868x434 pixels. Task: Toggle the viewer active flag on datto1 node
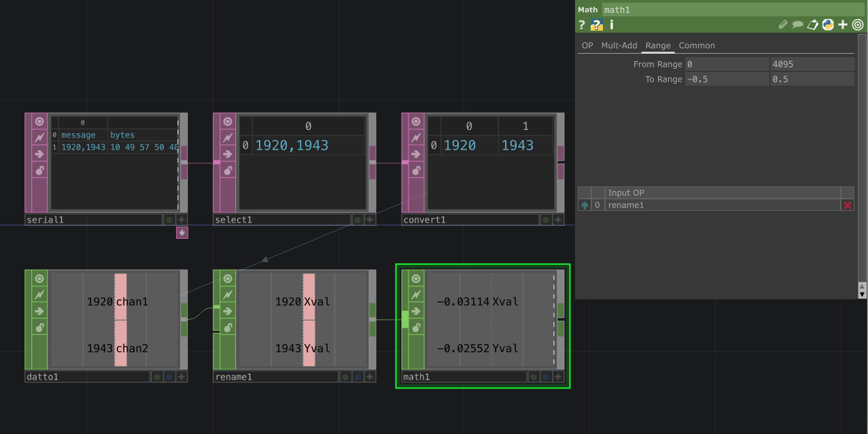pos(39,278)
